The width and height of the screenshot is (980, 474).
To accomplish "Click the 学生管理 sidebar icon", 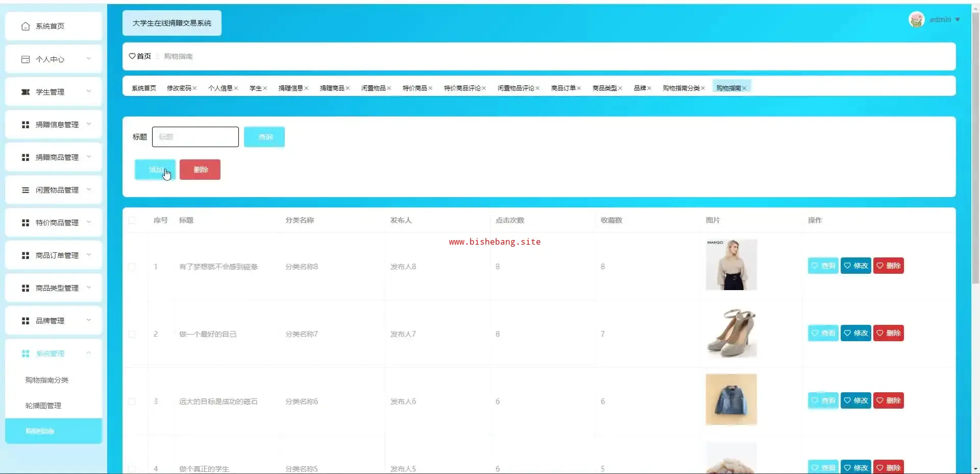I will (x=26, y=92).
